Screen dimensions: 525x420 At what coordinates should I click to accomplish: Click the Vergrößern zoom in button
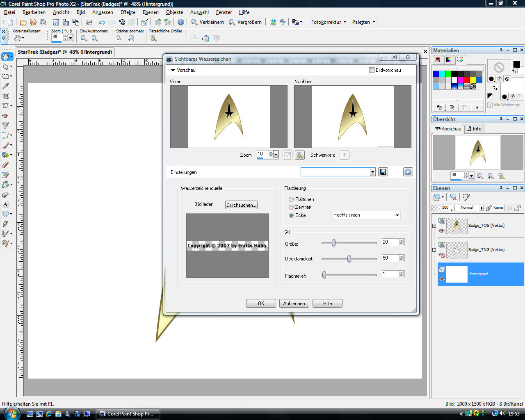pyautogui.click(x=245, y=22)
